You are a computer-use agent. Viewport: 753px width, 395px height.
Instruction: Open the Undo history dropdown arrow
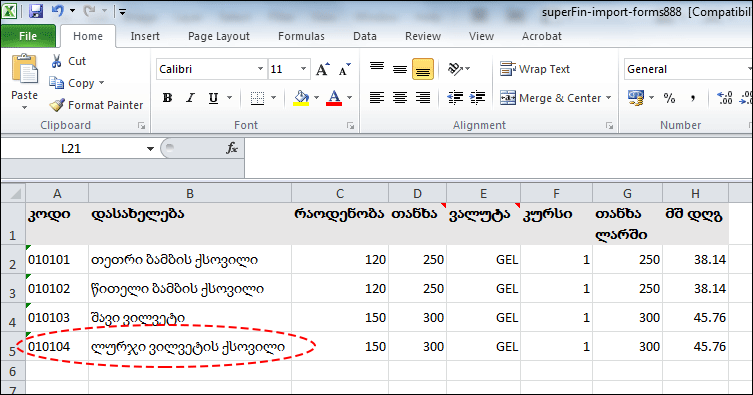(72, 11)
